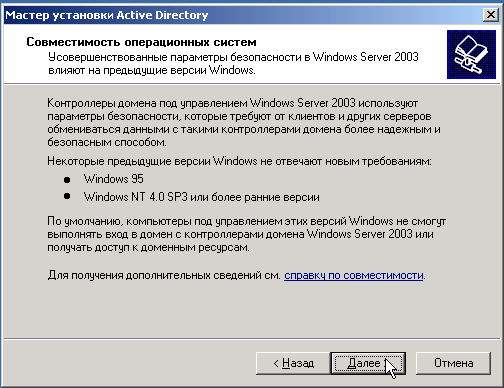Image resolution: width=504 pixels, height=388 pixels.
Task: Click the Усовершенствованные параметры безопасности subtitle text
Action: click(x=233, y=63)
